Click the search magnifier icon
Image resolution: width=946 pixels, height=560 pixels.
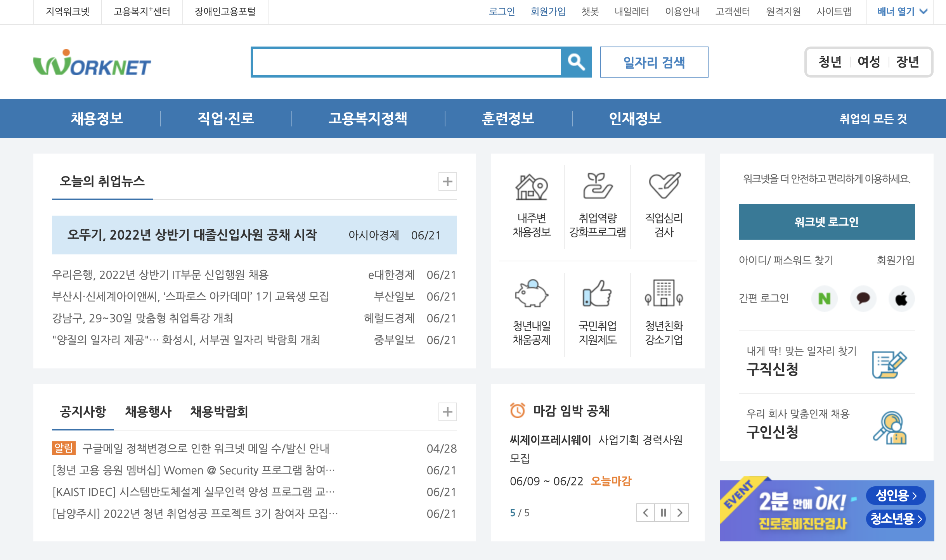click(576, 62)
